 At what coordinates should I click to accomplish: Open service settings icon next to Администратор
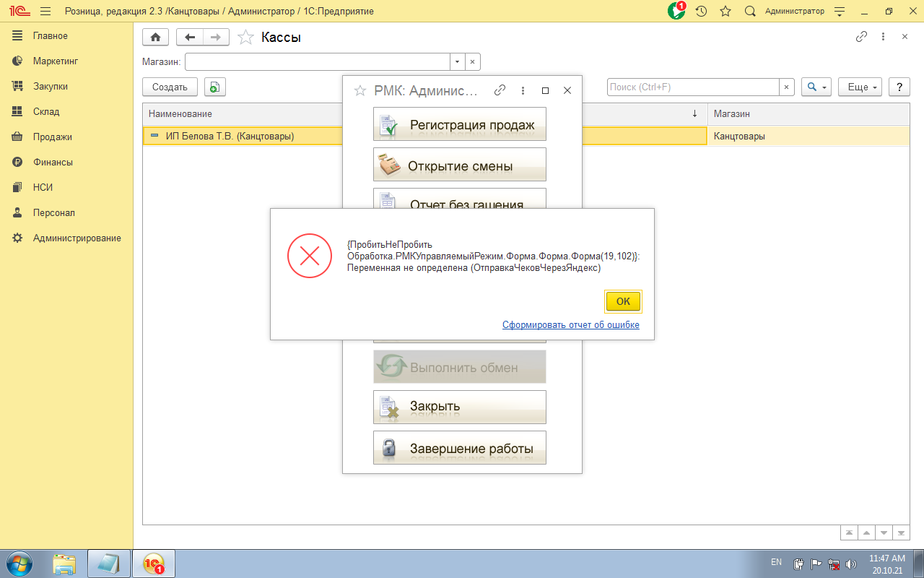[840, 12]
